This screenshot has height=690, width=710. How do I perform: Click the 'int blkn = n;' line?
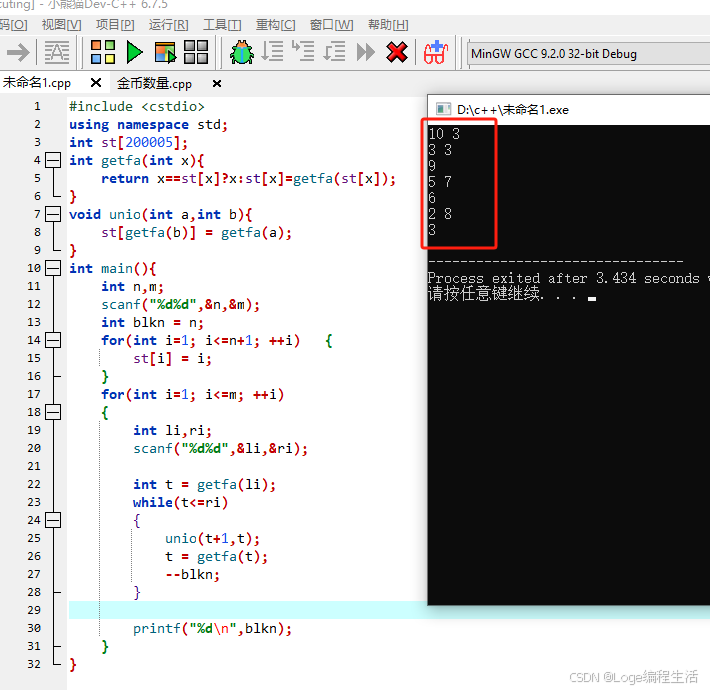click(x=152, y=322)
